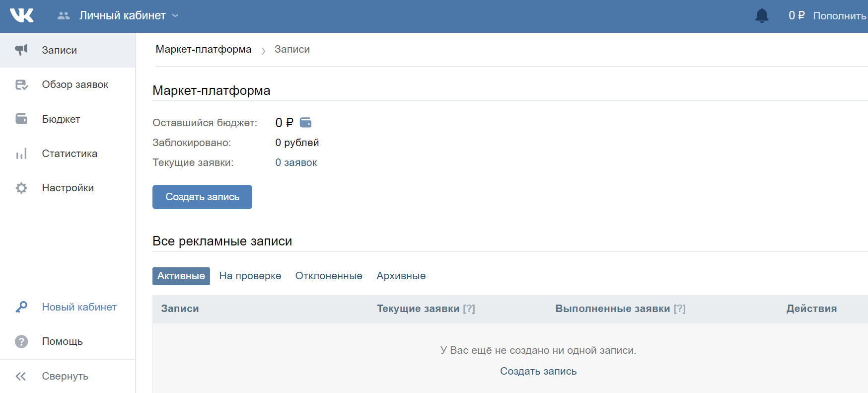Viewport: 868px width, 393px height.
Task: Click the Текущие заявки column header
Action: 418,309
